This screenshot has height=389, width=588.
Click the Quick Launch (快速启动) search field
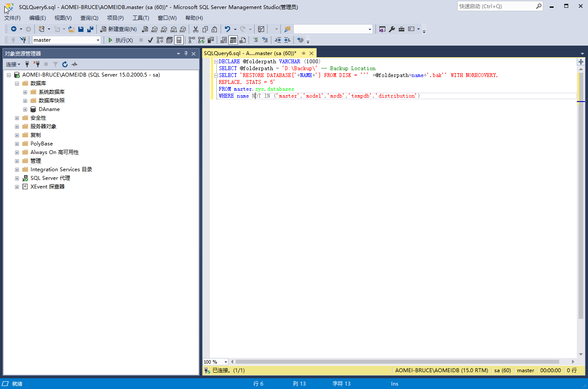point(496,6)
